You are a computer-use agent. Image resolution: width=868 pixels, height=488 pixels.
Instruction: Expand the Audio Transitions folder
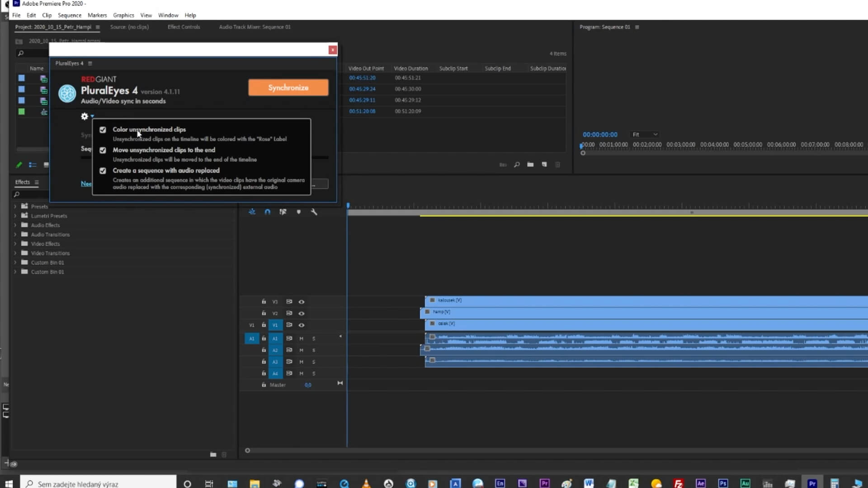(x=15, y=235)
